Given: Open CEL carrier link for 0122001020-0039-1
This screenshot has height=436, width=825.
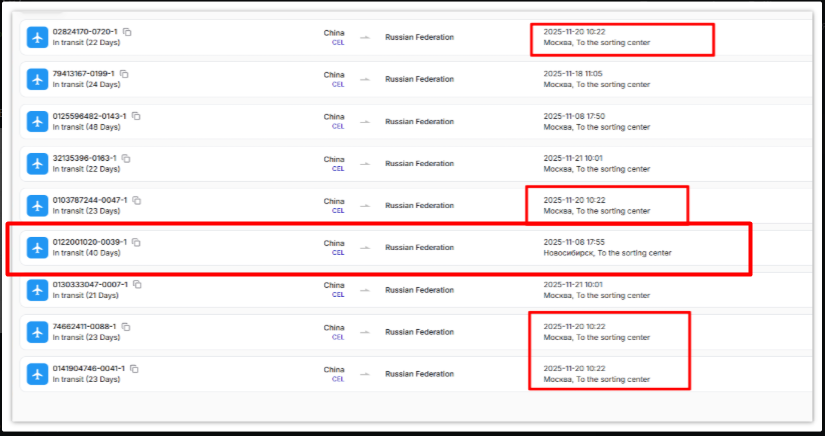Looking at the screenshot, I should tap(337, 253).
